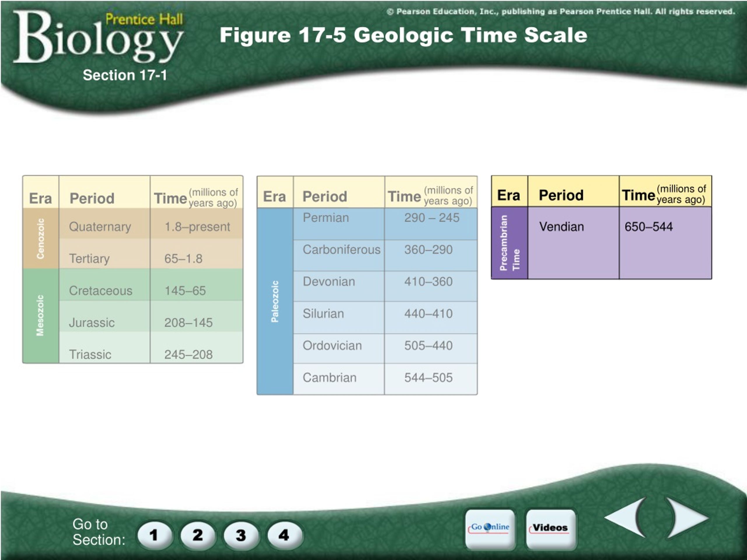The width and height of the screenshot is (747, 560).
Task: Select the '290 – 245' time value
Action: [432, 218]
